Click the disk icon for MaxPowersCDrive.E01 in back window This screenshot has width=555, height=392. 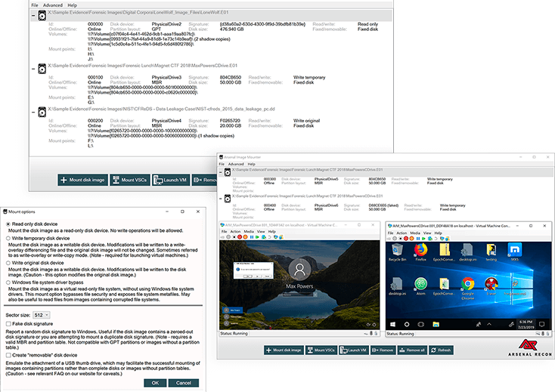click(x=42, y=69)
